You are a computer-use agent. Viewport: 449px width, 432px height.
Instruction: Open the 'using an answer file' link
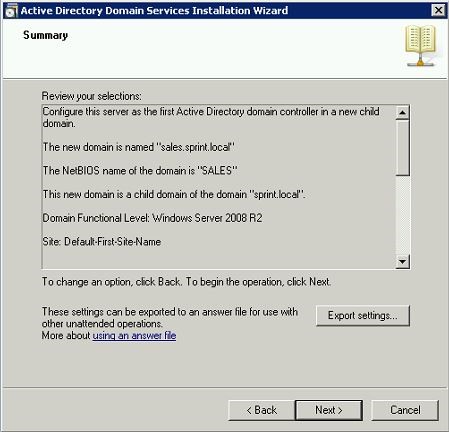pyautogui.click(x=134, y=335)
